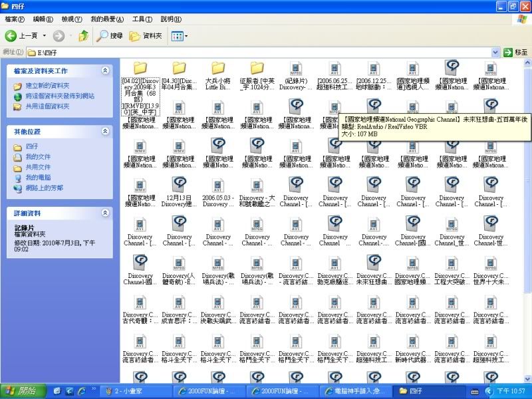This screenshot has width=532, height=399.
Task: Toggle the 資料夾 folders pane
Action: (146, 36)
